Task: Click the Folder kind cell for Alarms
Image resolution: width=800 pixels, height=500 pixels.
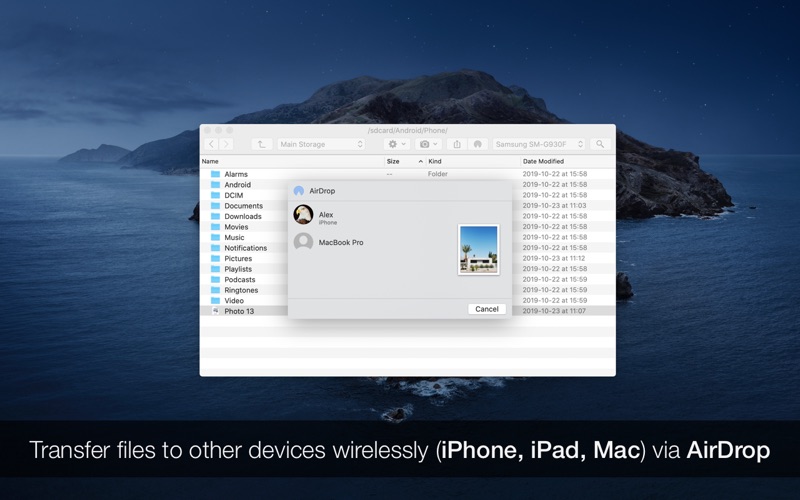Action: 438,174
